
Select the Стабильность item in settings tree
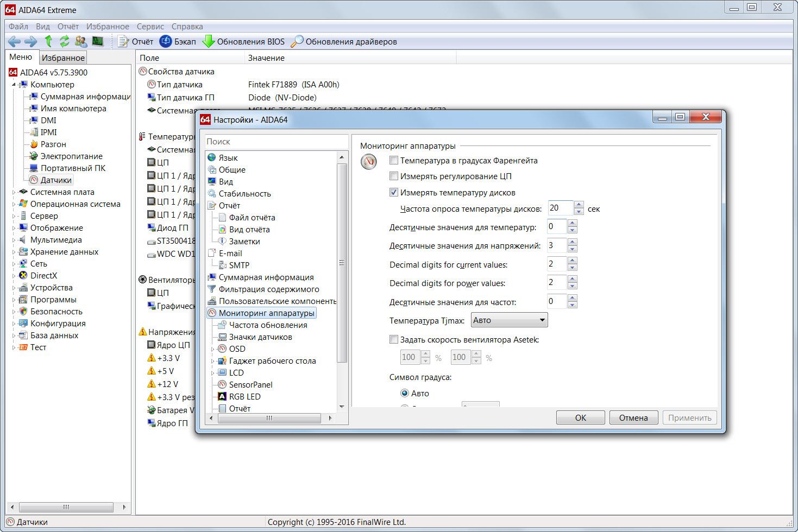tap(239, 193)
